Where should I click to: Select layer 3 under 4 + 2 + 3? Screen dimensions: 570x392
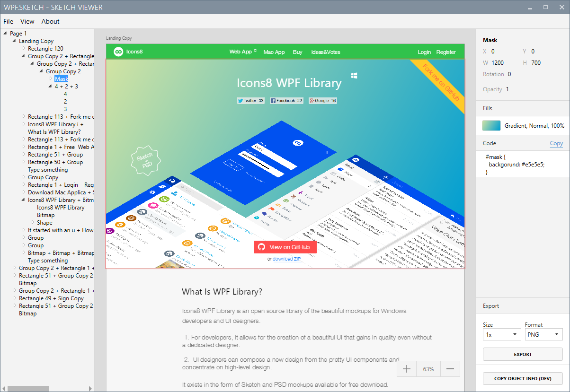[65, 109]
